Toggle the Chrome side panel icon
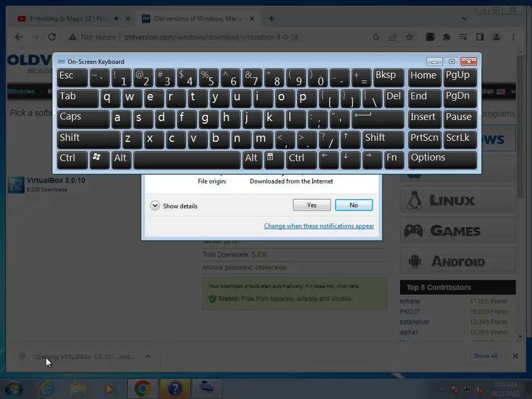This screenshot has width=532, height=399. click(480, 37)
